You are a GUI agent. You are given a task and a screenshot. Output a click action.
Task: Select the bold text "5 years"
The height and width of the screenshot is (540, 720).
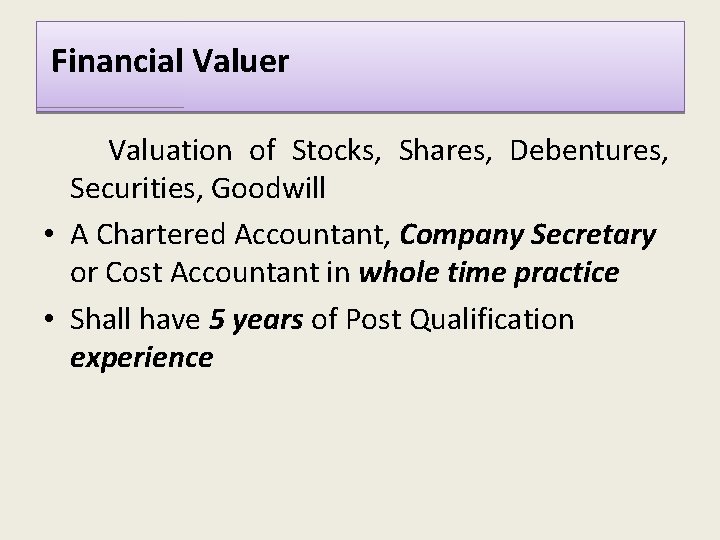(257, 320)
